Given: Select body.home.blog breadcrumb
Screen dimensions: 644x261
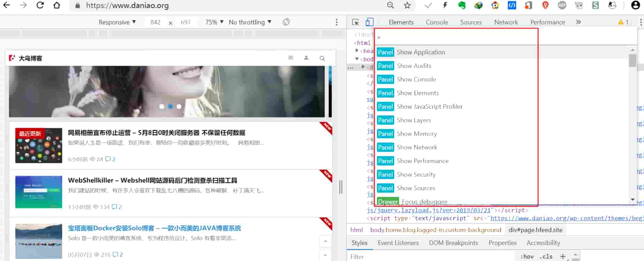Looking at the screenshot, I should [435, 230].
